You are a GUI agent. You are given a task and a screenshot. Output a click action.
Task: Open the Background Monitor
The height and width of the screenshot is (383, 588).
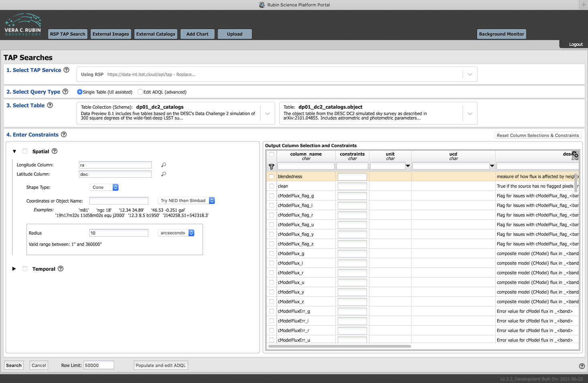[501, 34]
